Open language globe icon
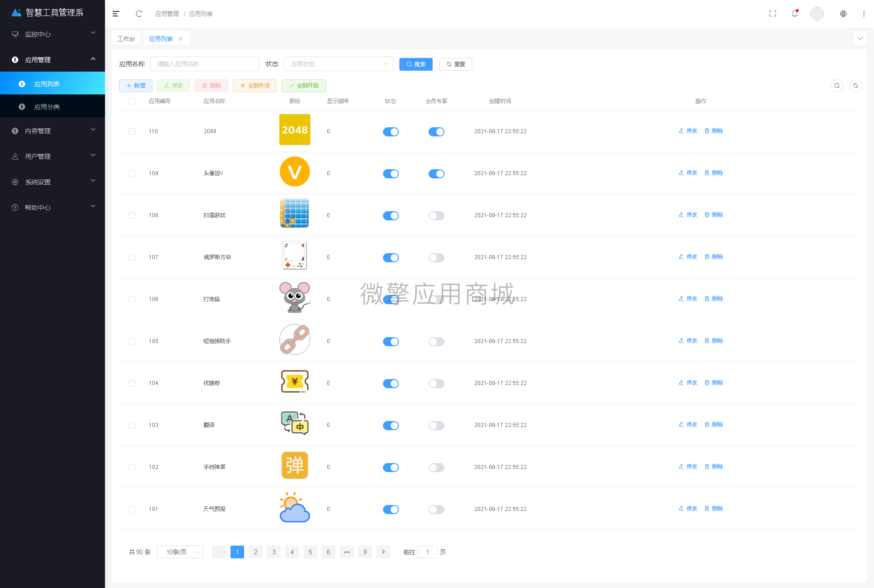The width and height of the screenshot is (874, 588). click(x=843, y=14)
